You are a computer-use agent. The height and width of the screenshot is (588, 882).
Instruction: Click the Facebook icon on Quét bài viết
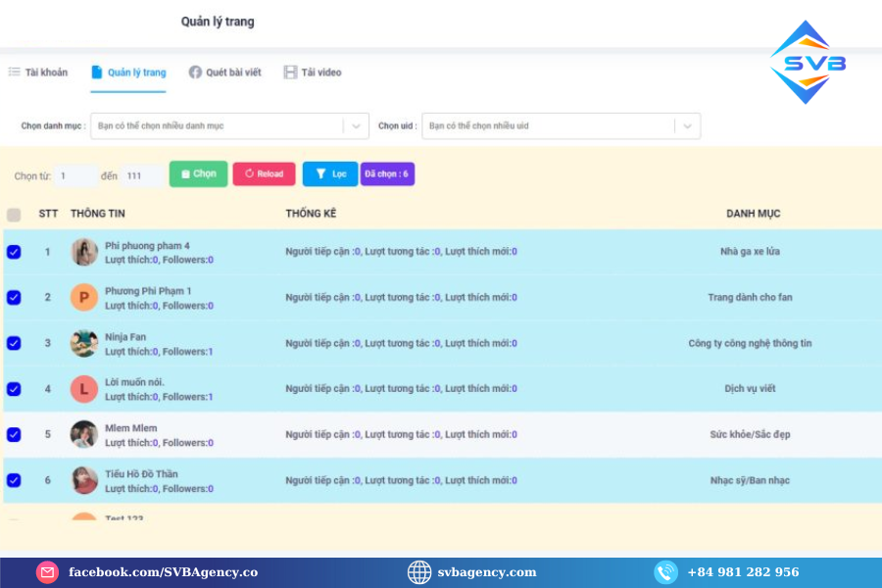coord(195,73)
